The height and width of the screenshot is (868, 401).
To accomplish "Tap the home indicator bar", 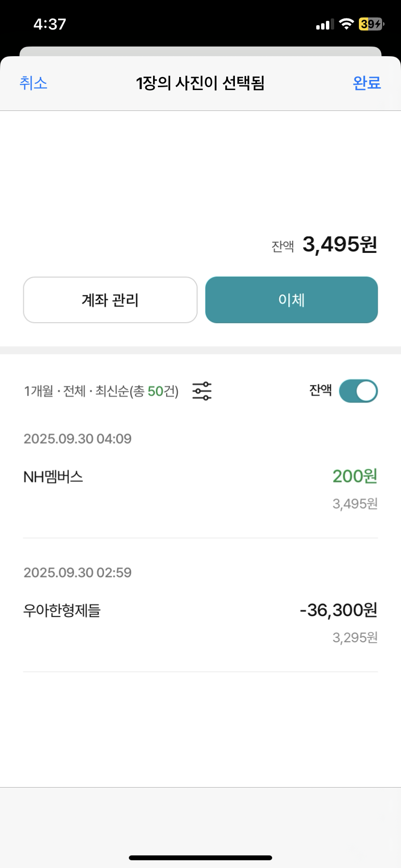I will pyautogui.click(x=200, y=858).
